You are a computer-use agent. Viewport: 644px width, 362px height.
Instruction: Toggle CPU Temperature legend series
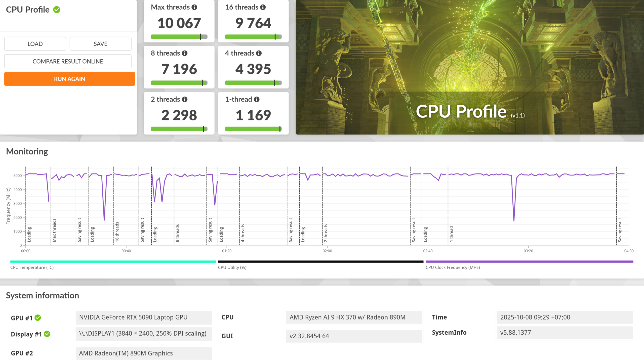(32, 267)
